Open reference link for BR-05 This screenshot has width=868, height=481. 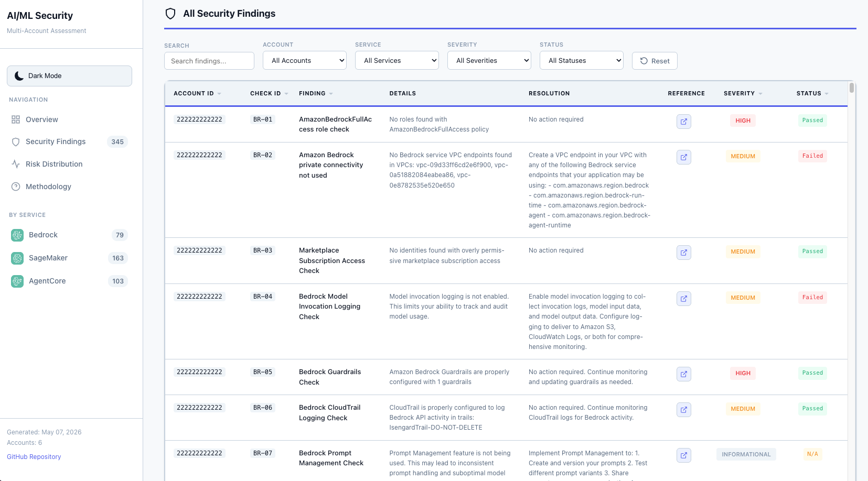click(x=683, y=374)
